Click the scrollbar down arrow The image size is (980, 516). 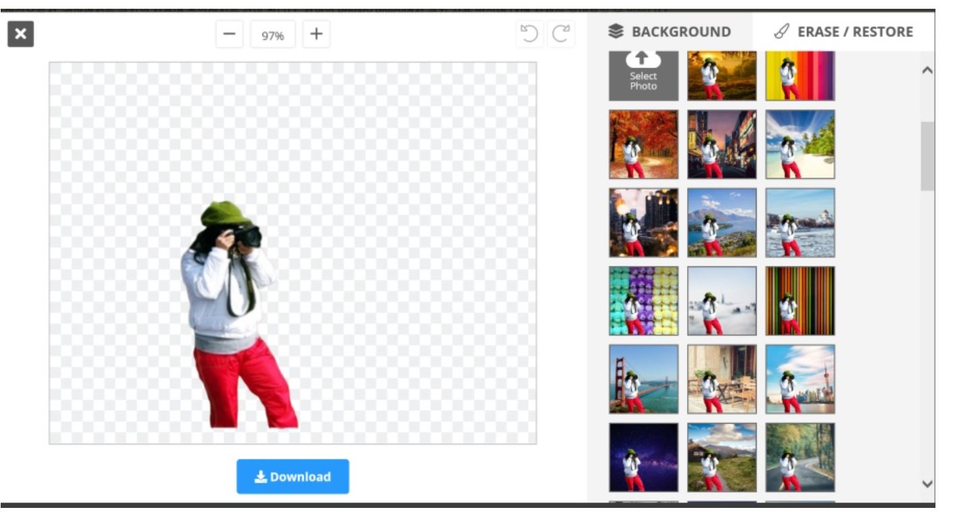coord(927,484)
